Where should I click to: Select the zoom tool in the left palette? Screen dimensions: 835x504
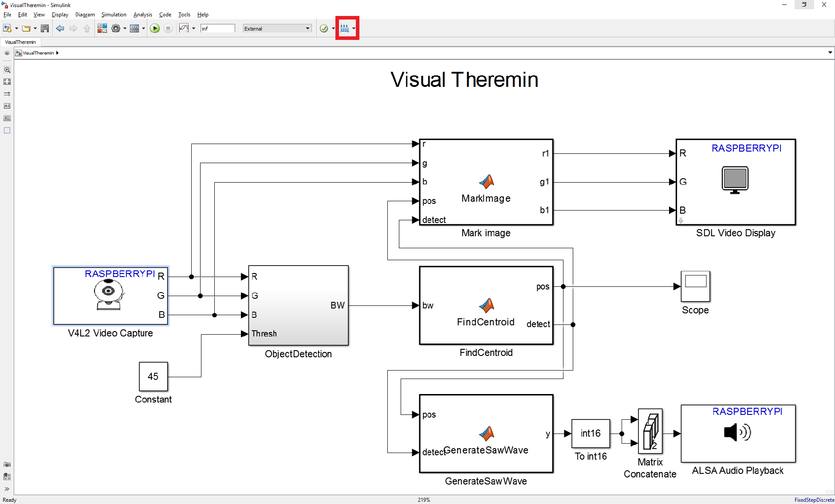coord(7,70)
